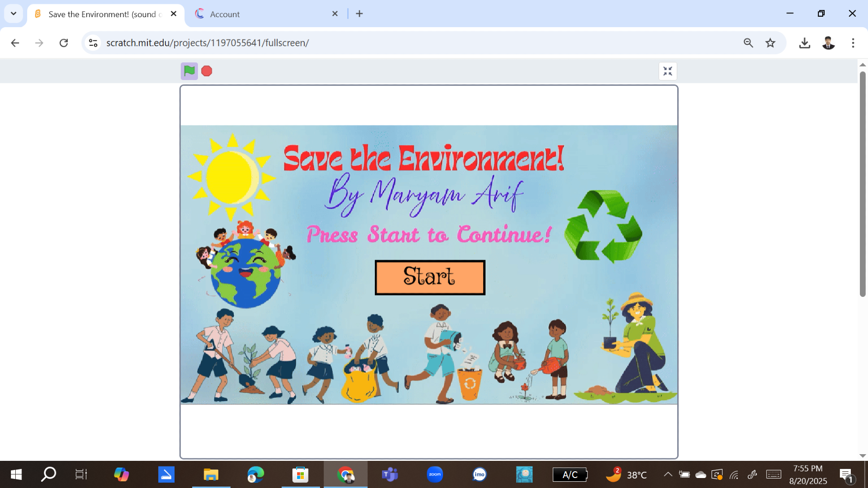The image size is (868, 488).
Task: Open Zoom from the taskbar
Action: (x=434, y=475)
